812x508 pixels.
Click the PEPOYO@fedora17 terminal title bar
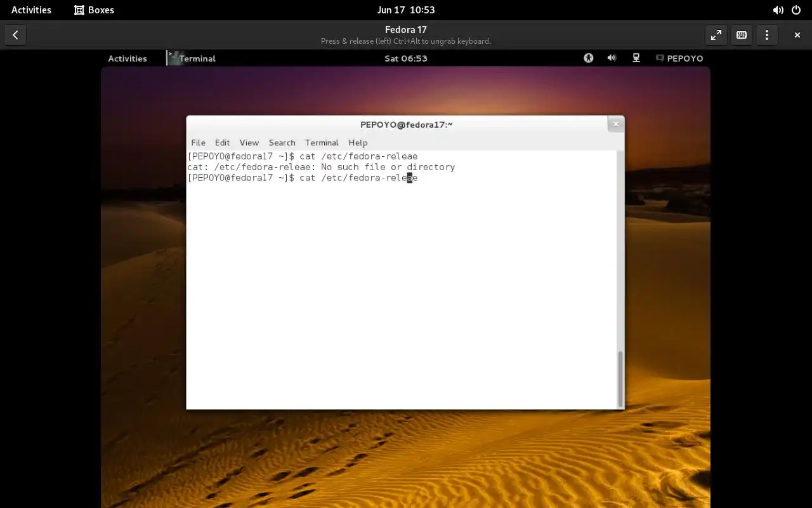[406, 124]
